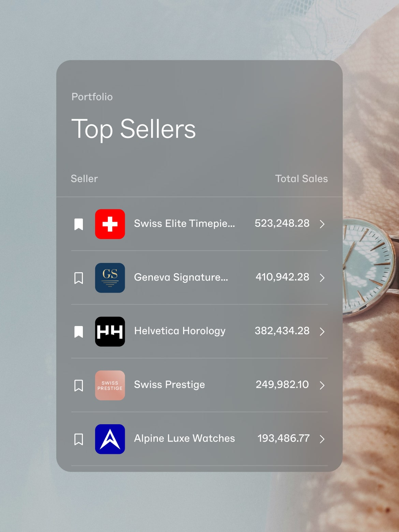
Task: Click the Geneva Signature GS logo
Action: [x=110, y=278]
